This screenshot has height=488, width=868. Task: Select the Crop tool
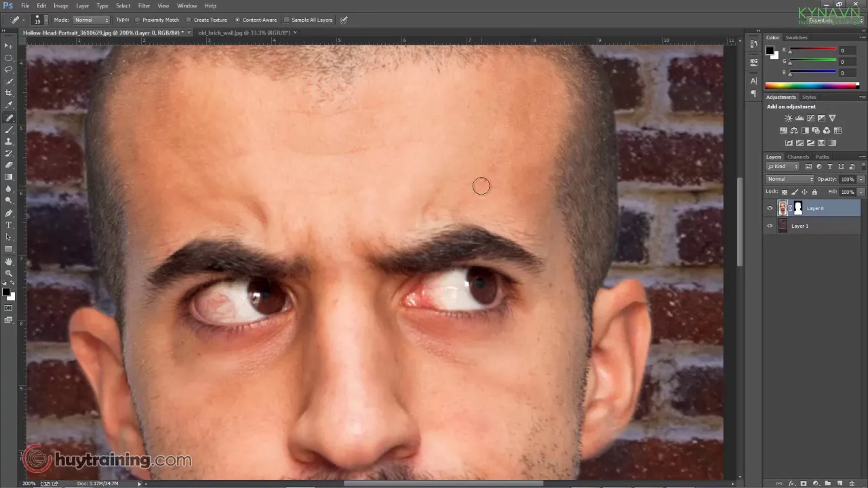pos(9,93)
